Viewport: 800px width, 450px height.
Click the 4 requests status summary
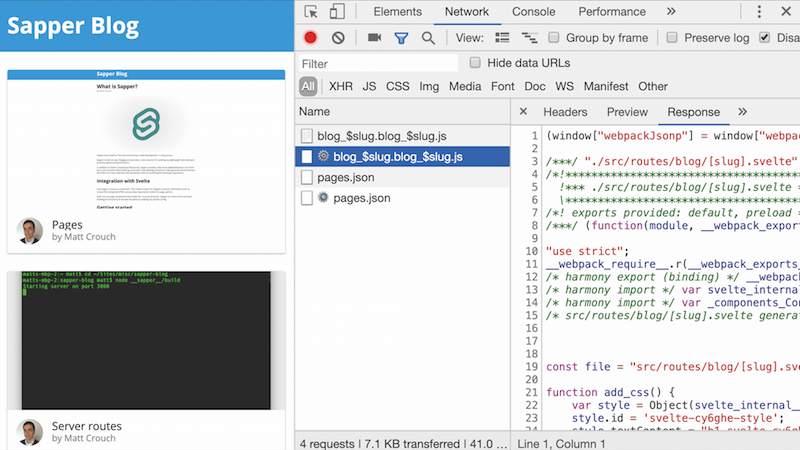coord(327,443)
